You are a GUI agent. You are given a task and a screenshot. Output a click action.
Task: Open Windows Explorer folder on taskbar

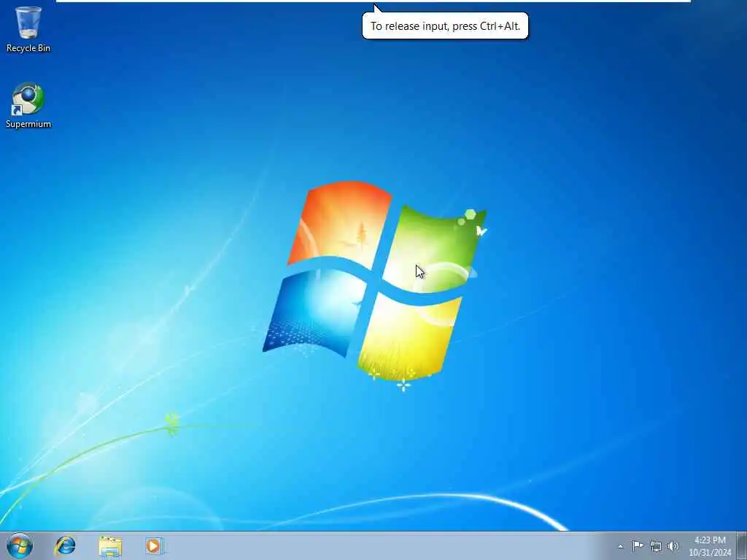tap(111, 546)
